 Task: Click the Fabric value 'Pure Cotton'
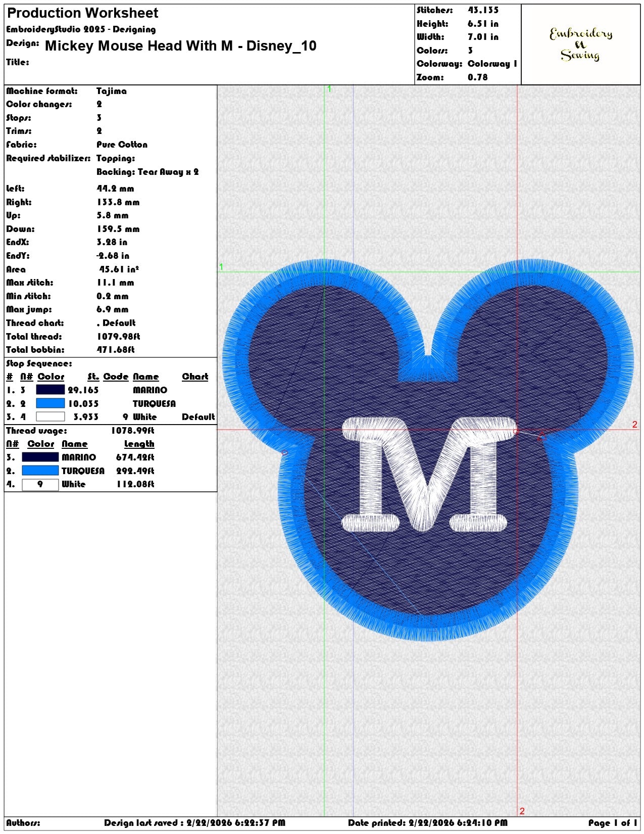[x=122, y=145]
